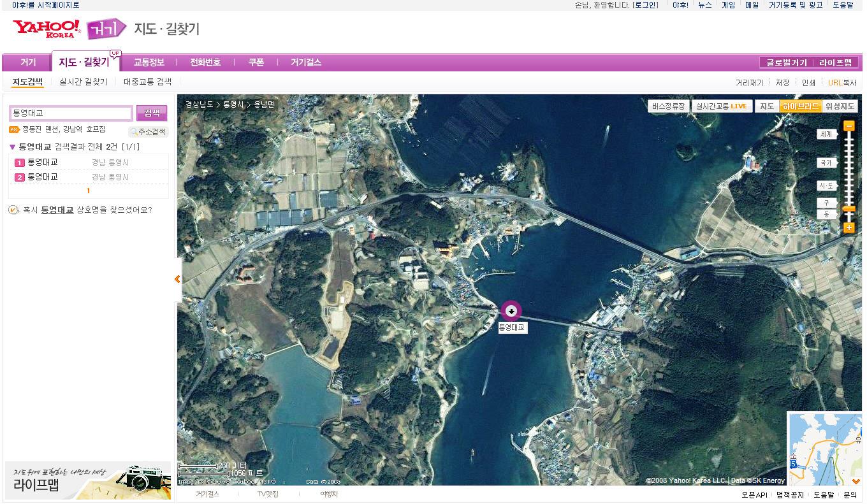Open the 뉴스 top link

[704, 5]
